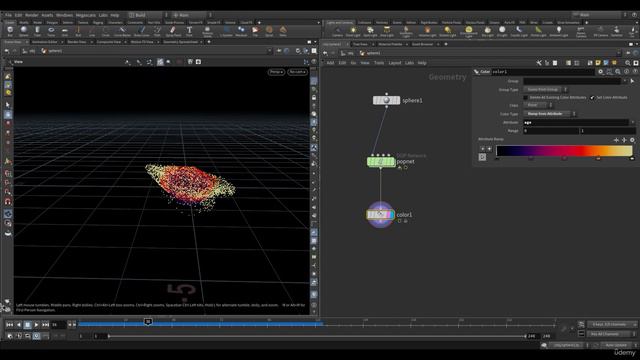Viewport: 640px width, 360px height.
Task: Click play forward button in playbar
Action: point(36,324)
